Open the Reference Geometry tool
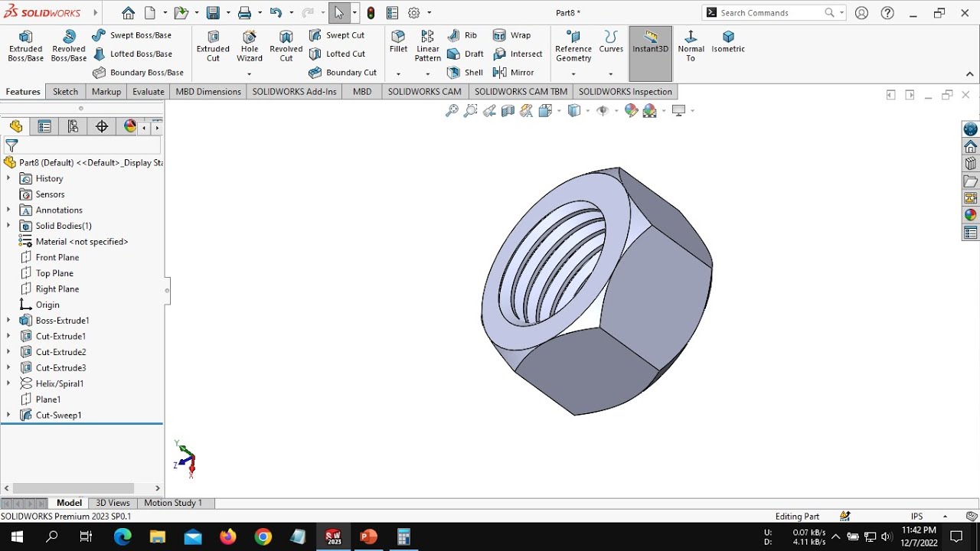Screen dimensions: 980x551 pos(573,47)
